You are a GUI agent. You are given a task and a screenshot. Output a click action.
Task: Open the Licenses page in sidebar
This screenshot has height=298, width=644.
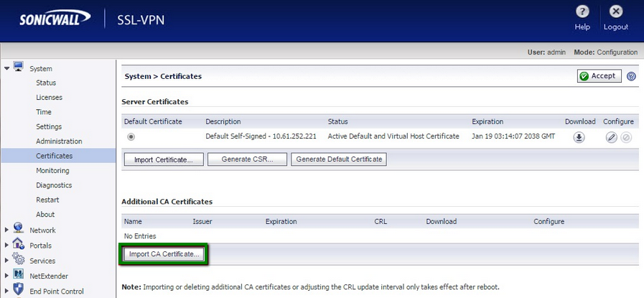[x=49, y=98]
